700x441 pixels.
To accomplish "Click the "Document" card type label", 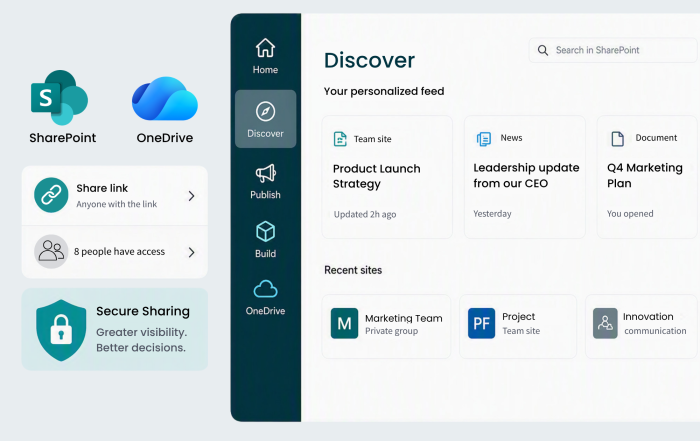I will tap(656, 138).
